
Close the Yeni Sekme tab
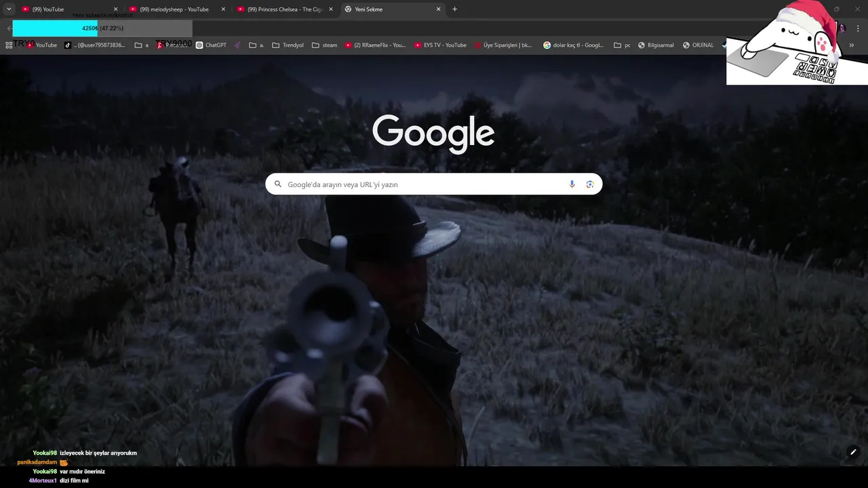pyautogui.click(x=438, y=9)
